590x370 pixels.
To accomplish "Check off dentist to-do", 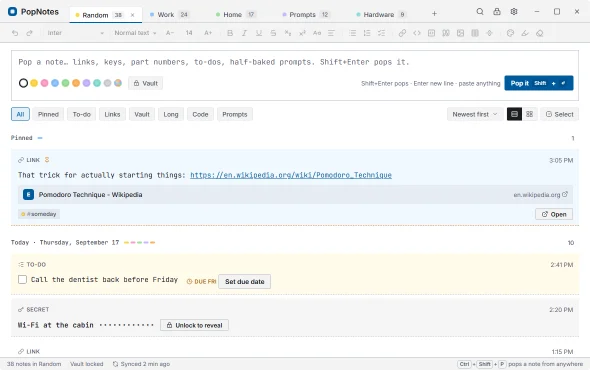I will tap(22, 280).
